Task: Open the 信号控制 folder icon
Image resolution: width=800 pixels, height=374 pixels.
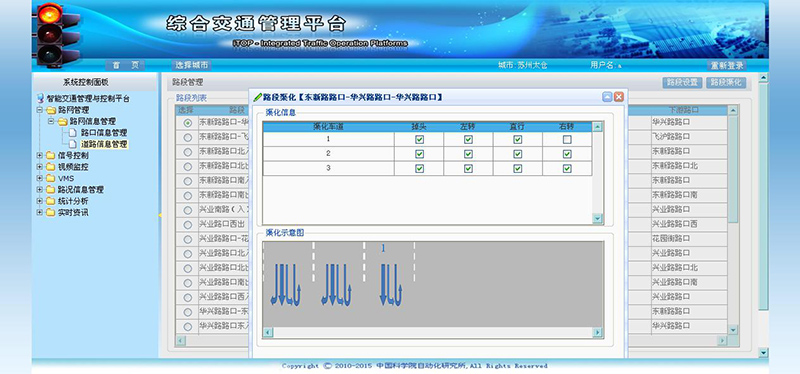Action: 51,156
